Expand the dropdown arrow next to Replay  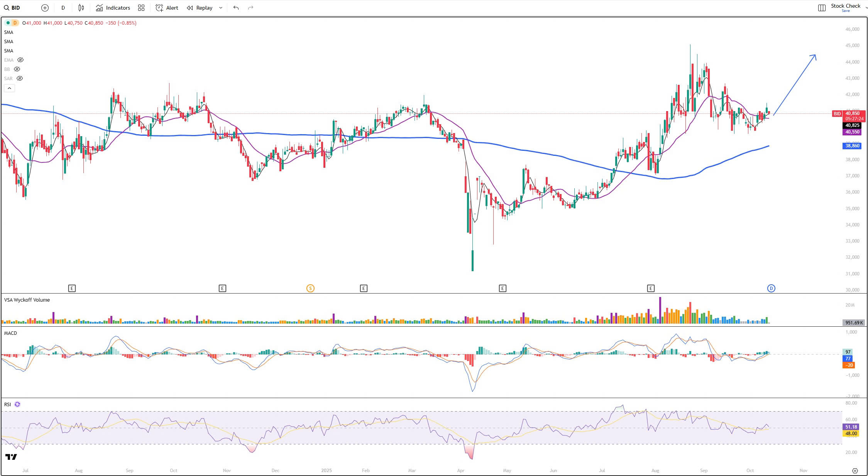pyautogui.click(x=221, y=8)
